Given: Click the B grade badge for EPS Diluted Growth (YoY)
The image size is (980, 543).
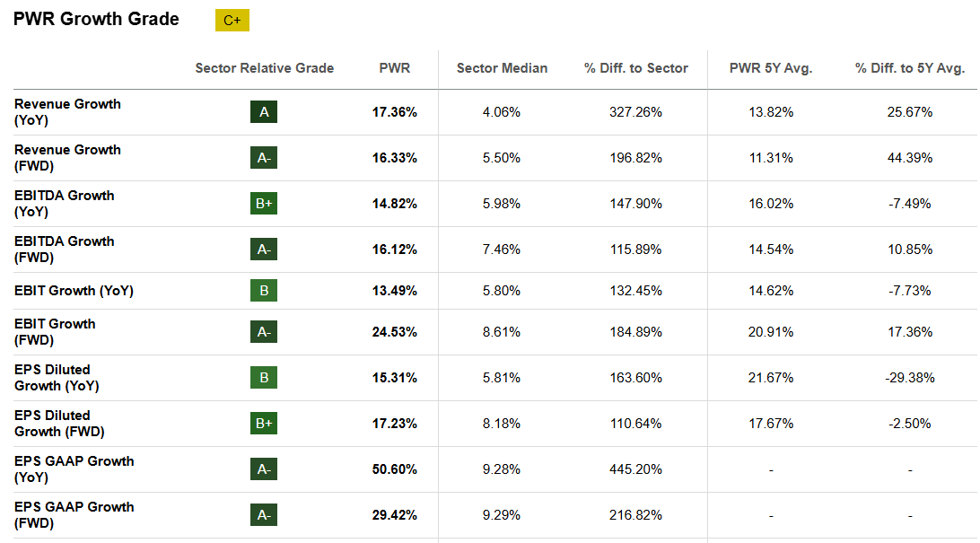Looking at the screenshot, I should point(264,378).
